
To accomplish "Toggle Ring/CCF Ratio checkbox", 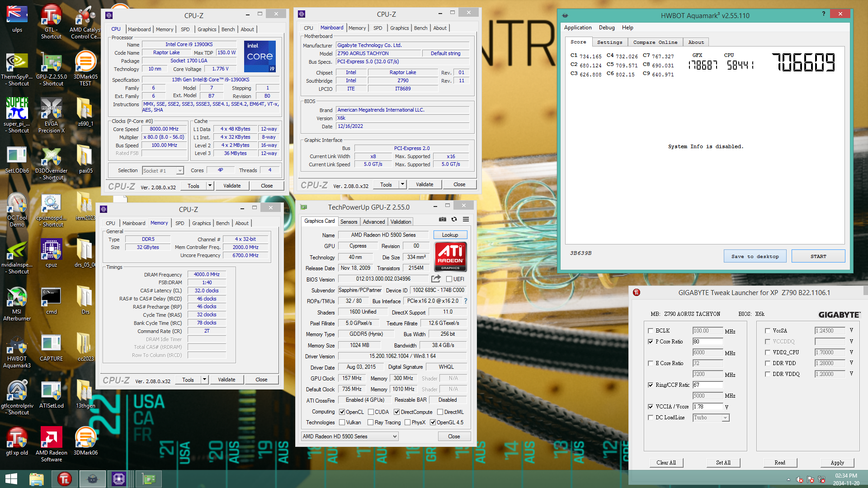I will [x=651, y=385].
